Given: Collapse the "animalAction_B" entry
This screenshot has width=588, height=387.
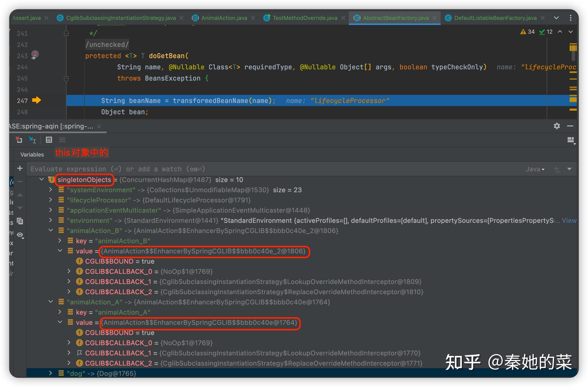Looking at the screenshot, I should click(51, 230).
